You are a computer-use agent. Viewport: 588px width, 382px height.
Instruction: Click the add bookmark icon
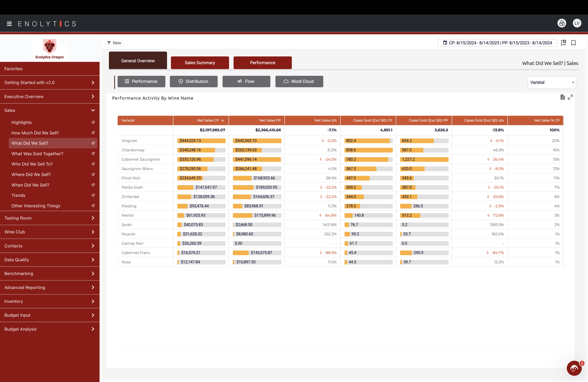pyautogui.click(x=564, y=43)
